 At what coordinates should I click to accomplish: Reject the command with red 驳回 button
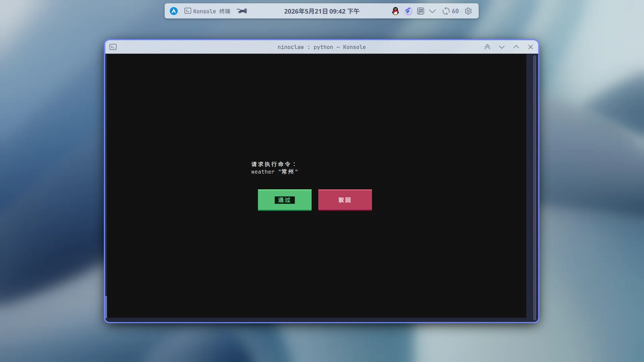(x=345, y=200)
